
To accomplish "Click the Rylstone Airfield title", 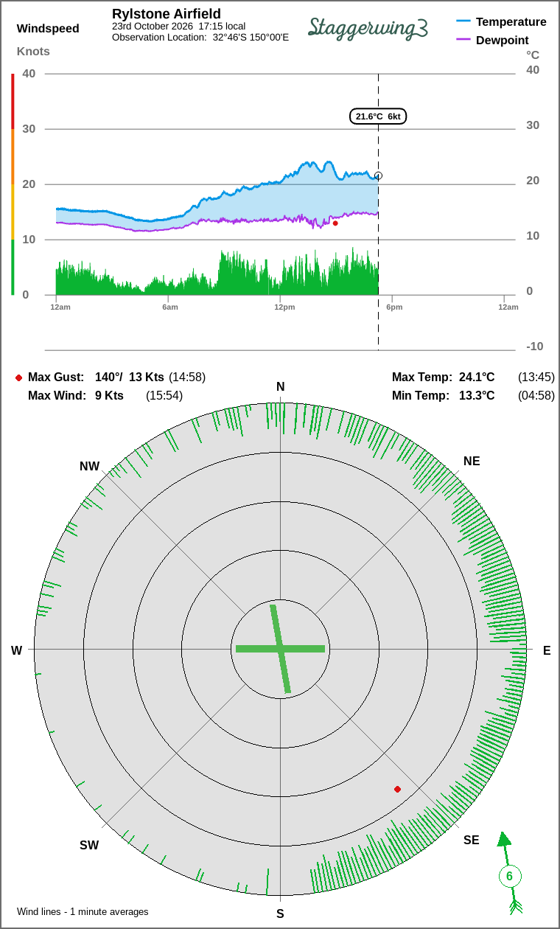I will pos(167,14).
